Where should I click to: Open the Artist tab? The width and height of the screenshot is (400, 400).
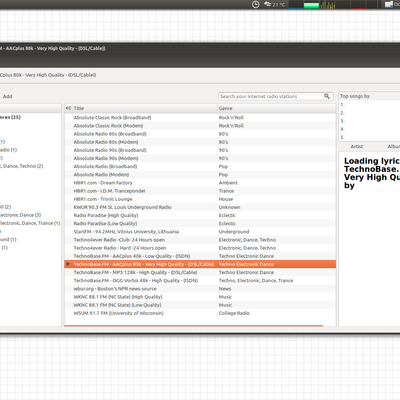[357, 146]
